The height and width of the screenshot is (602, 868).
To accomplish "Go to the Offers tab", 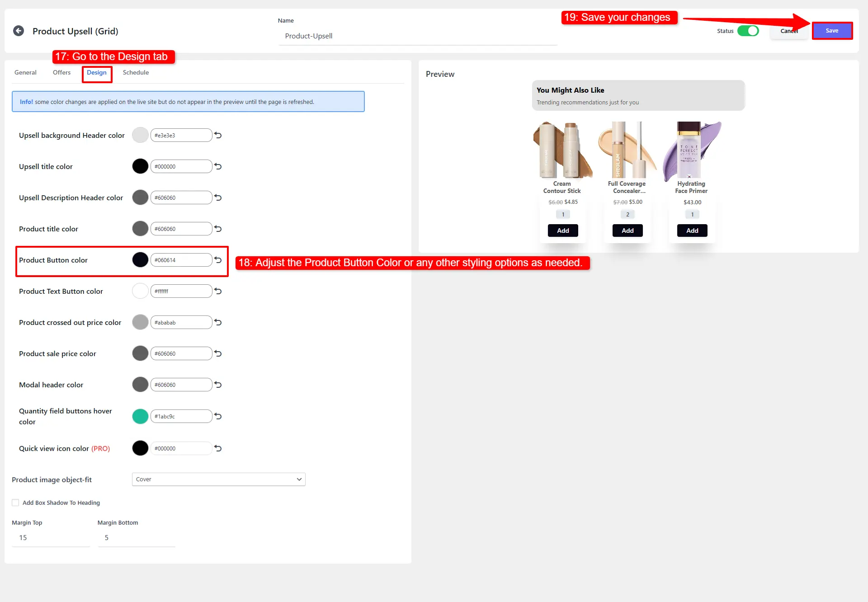I will (61, 72).
